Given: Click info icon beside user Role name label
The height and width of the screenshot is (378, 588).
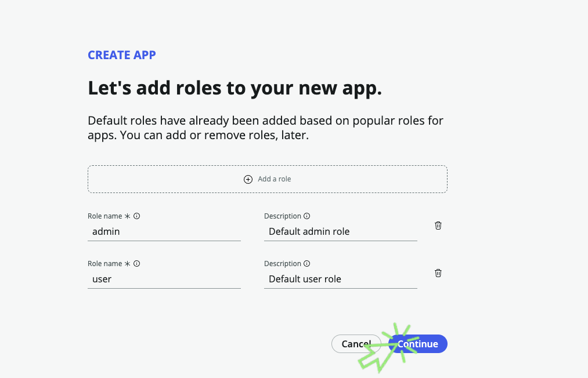Looking at the screenshot, I should point(137,264).
